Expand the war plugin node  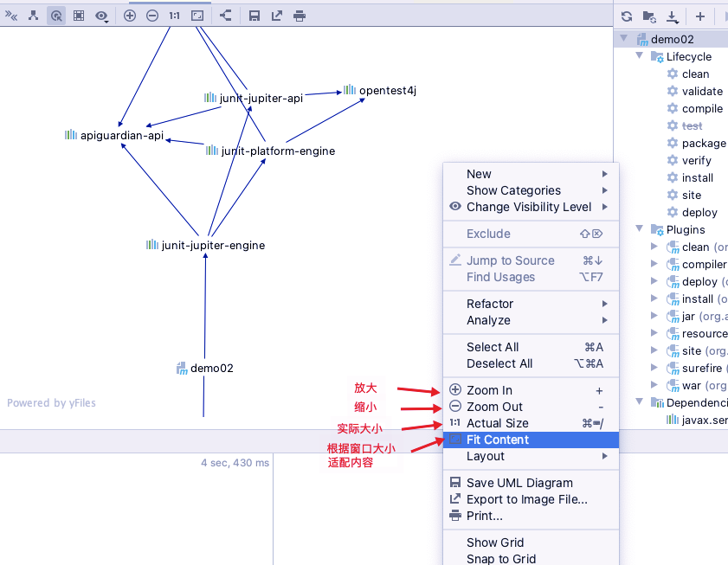(654, 385)
